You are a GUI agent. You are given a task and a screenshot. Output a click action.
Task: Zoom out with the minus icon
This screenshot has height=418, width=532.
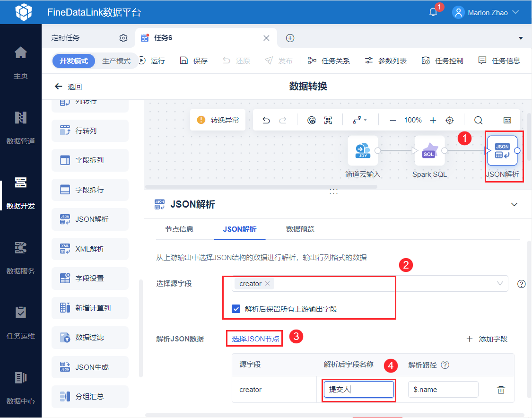(393, 120)
